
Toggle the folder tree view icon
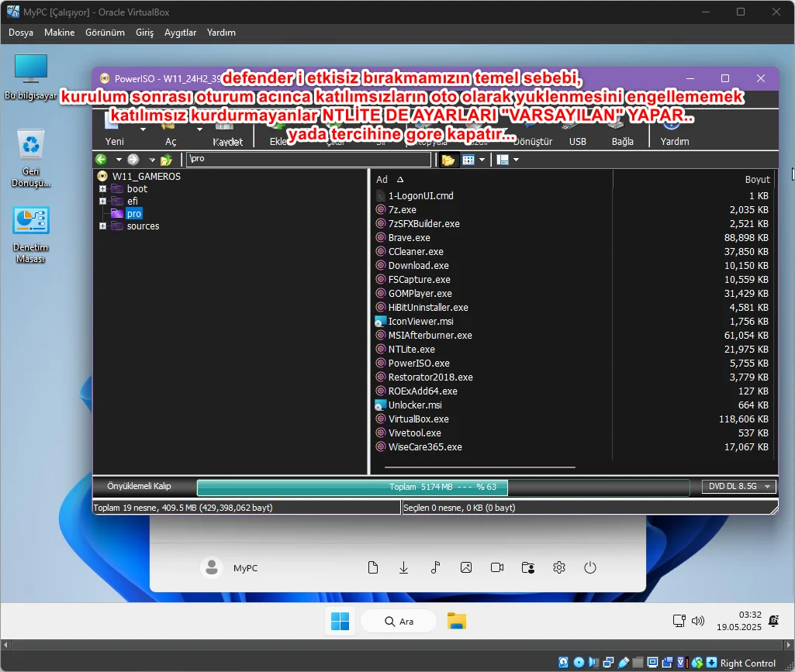448,160
